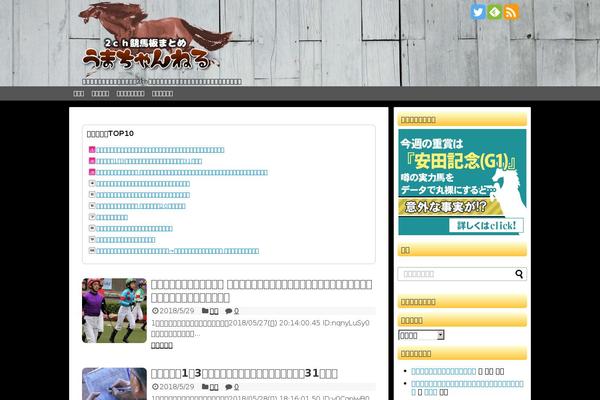Open the Twitter profile icon
This screenshot has height=400, width=600.
(478, 12)
